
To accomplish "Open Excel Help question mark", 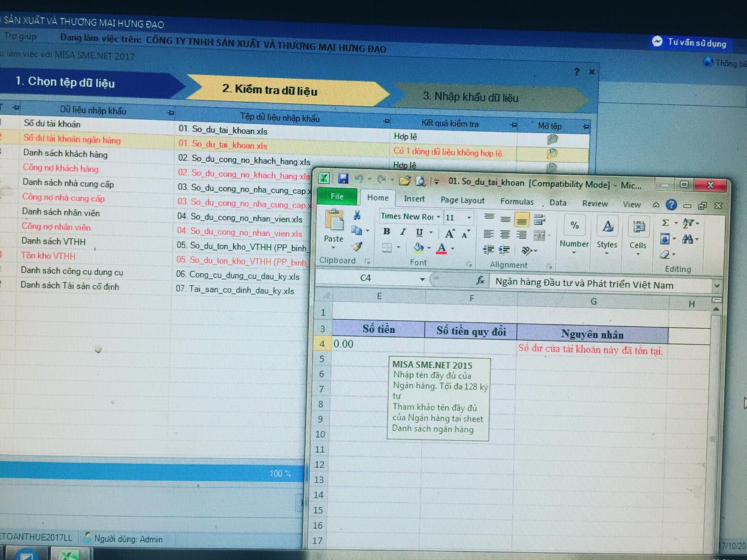I will (x=671, y=204).
